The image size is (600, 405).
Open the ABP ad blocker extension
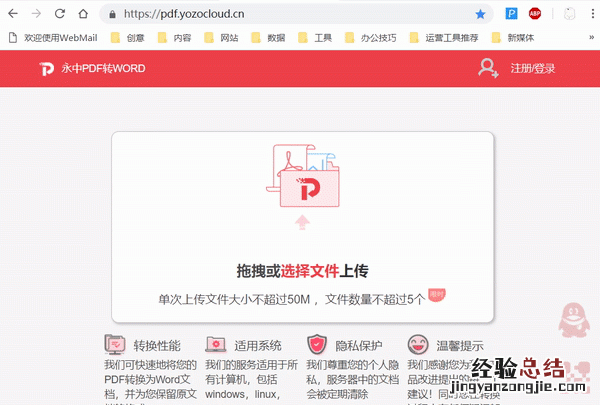535,14
